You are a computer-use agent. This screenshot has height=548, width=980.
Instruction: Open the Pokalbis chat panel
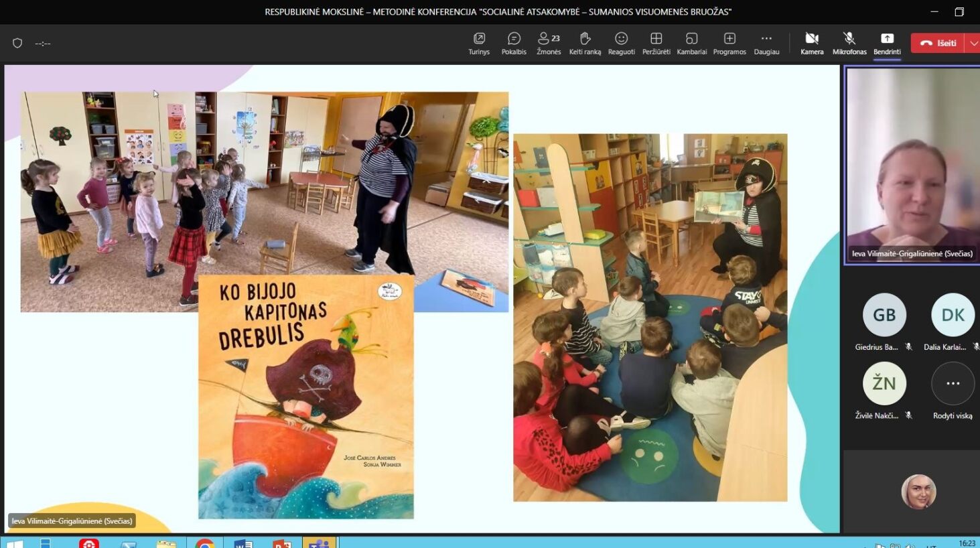coord(514,44)
